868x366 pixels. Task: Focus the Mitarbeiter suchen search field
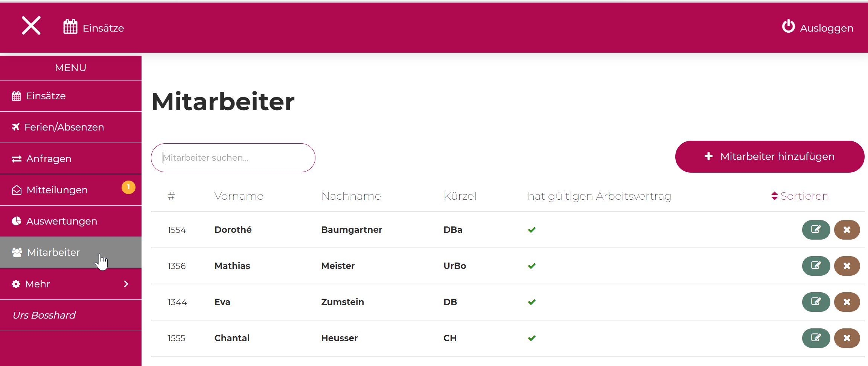point(233,158)
